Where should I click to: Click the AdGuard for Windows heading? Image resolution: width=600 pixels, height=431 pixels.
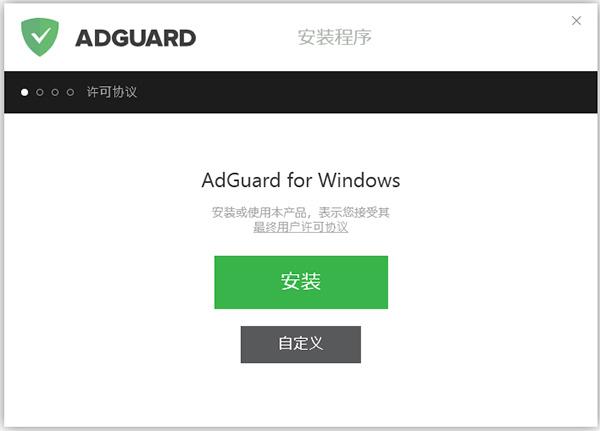coord(301,180)
